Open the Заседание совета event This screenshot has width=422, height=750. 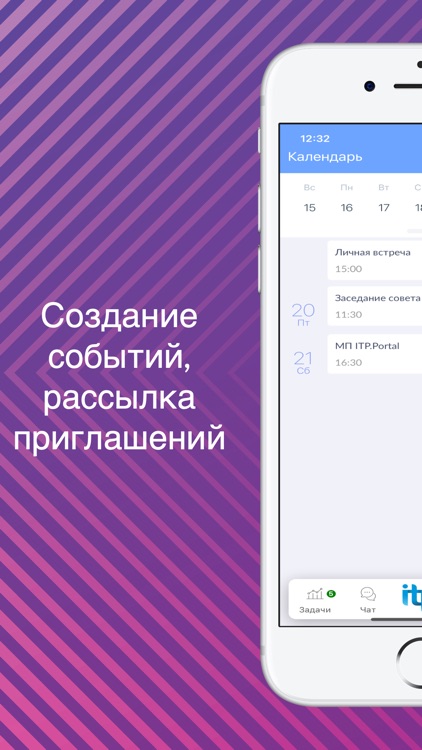click(375, 306)
